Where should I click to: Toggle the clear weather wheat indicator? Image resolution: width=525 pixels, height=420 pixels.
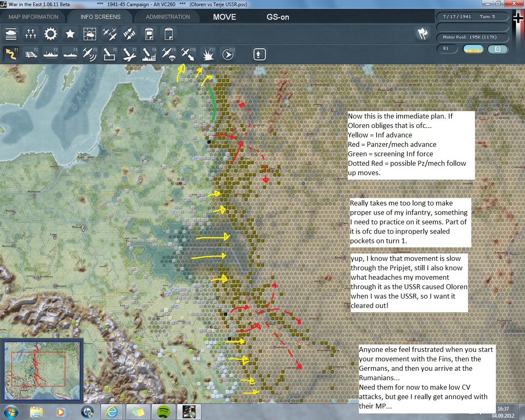473,49
